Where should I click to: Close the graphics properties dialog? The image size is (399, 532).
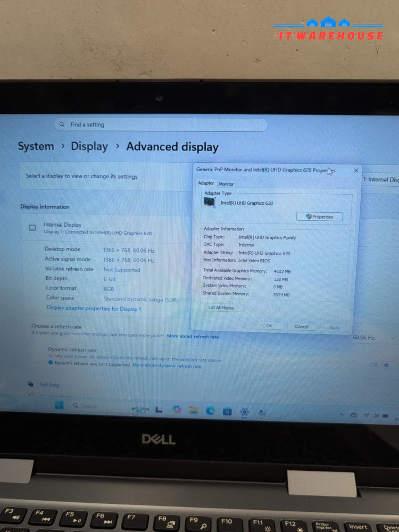tap(356, 170)
